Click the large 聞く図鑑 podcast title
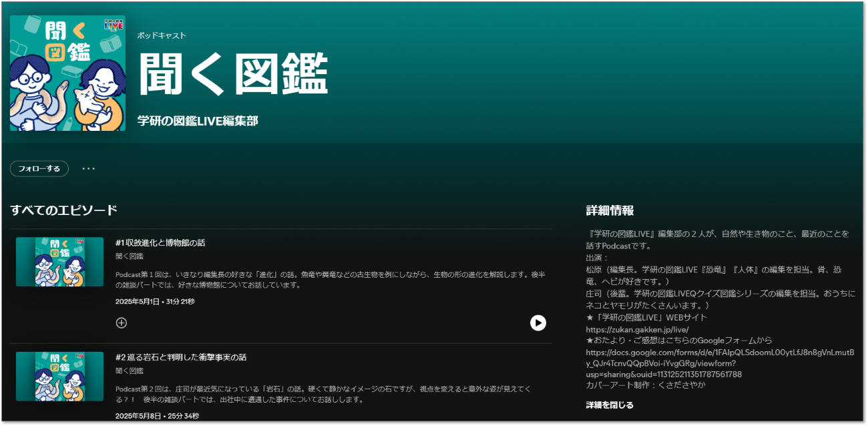Screen dimensions: 868x426 coord(233,74)
